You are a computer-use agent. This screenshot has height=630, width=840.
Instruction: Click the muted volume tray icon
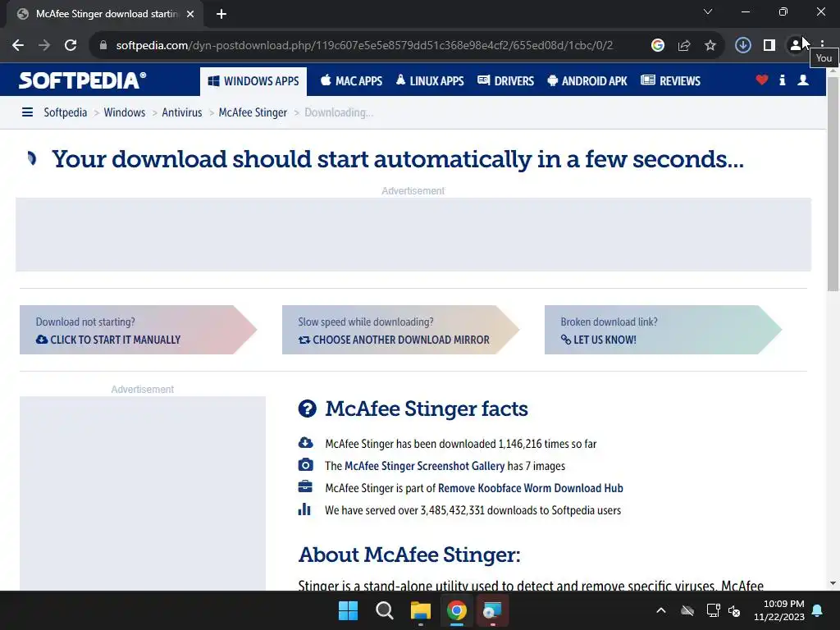pyautogui.click(x=734, y=610)
